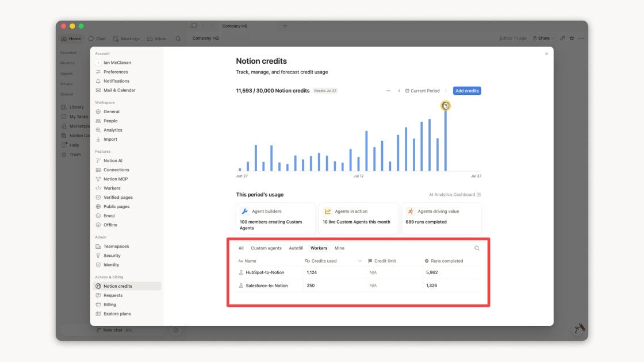Click the Agents in action card

pyautogui.click(x=359, y=218)
